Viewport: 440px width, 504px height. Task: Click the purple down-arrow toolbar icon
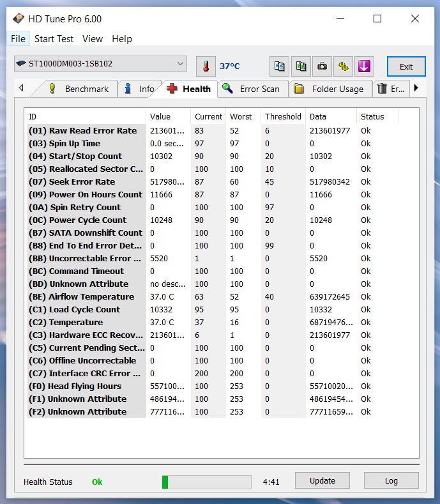365,66
